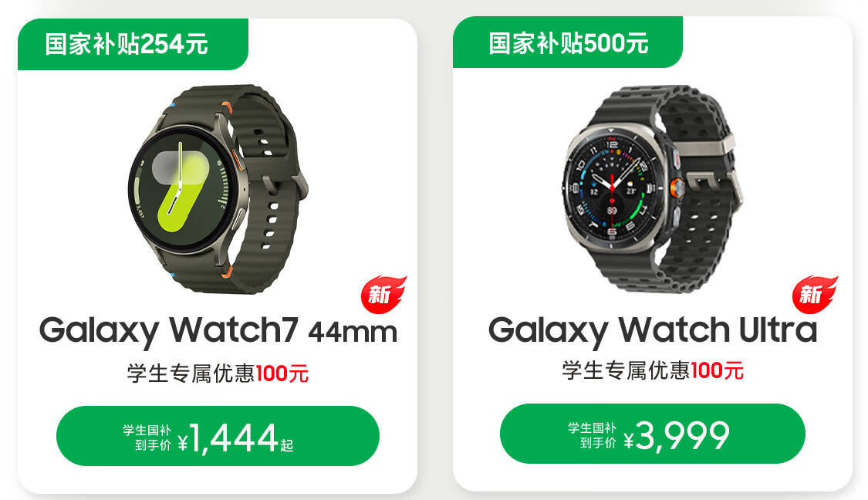Click the 国家补贴254元 green badge
The width and height of the screenshot is (868, 500).
click(x=133, y=44)
